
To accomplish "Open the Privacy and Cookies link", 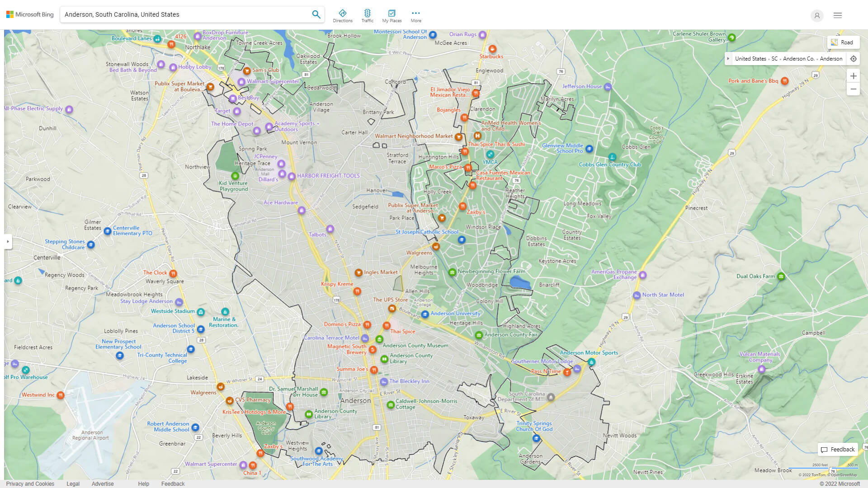I will (x=30, y=483).
